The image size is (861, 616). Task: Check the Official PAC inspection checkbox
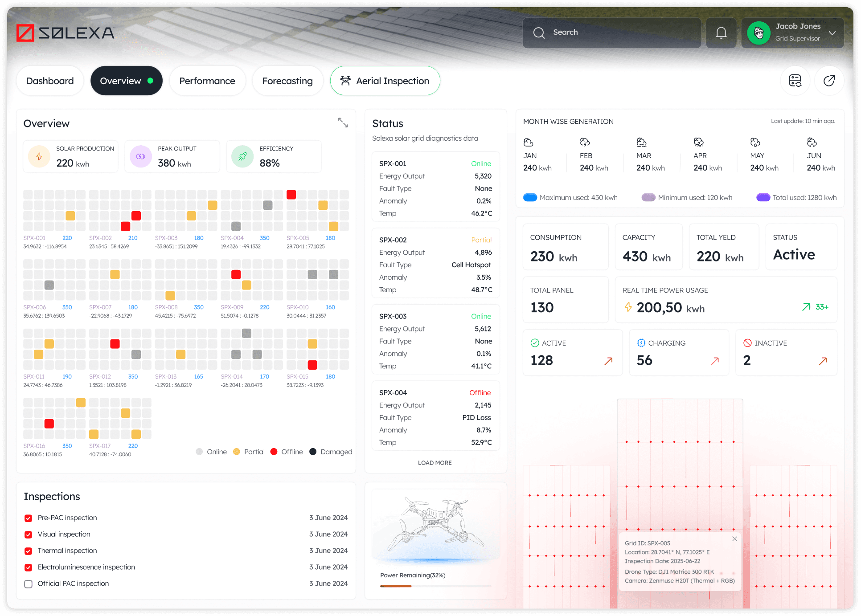click(29, 584)
